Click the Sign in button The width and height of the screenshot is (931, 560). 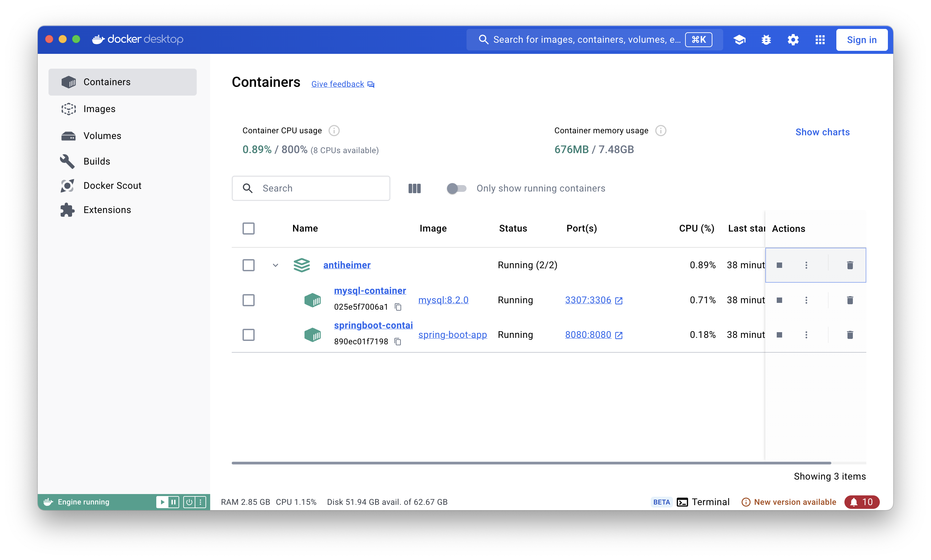point(862,40)
